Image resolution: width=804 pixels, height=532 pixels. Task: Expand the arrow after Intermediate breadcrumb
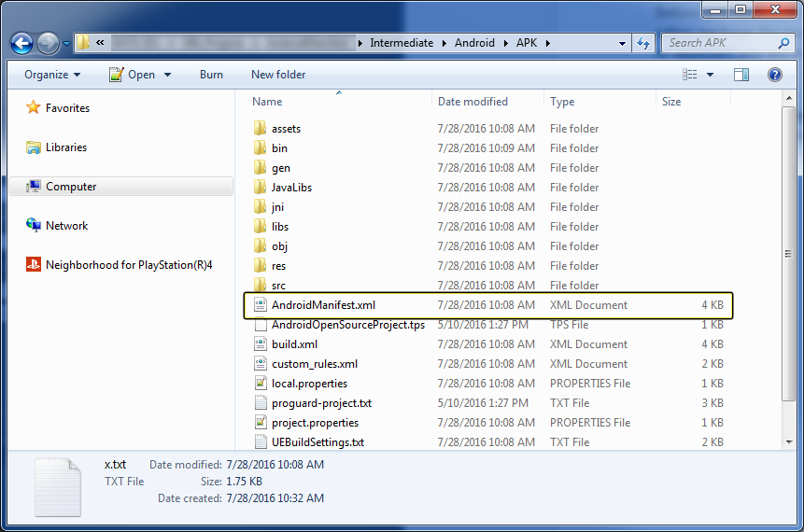click(x=444, y=44)
